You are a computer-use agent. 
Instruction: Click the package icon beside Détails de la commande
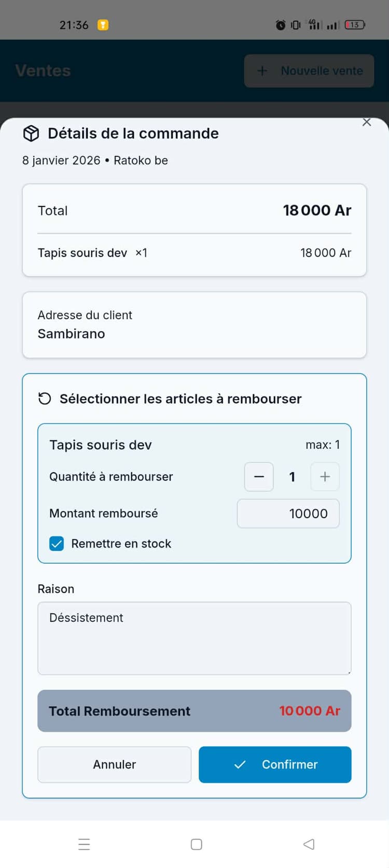(x=31, y=134)
